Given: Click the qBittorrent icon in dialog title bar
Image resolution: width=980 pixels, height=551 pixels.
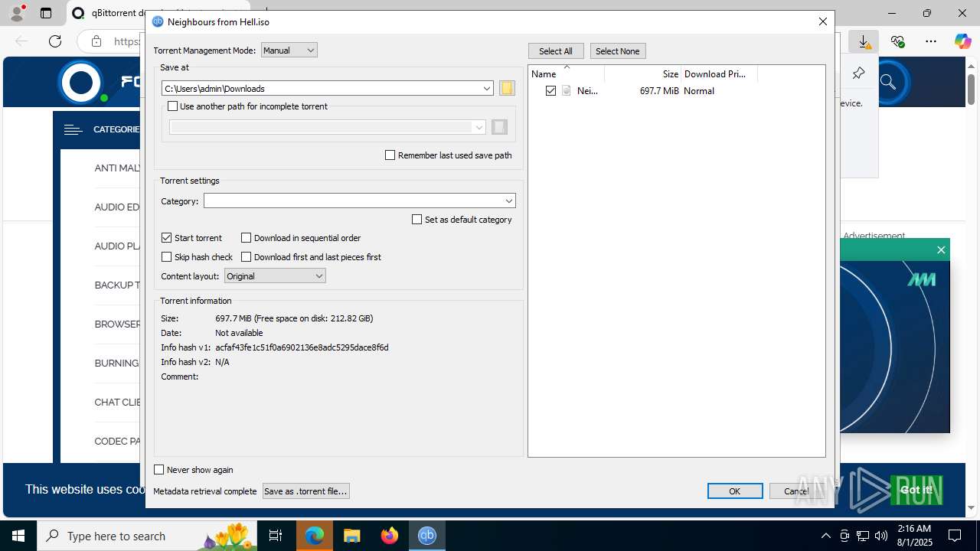Looking at the screenshot, I should tap(158, 21).
